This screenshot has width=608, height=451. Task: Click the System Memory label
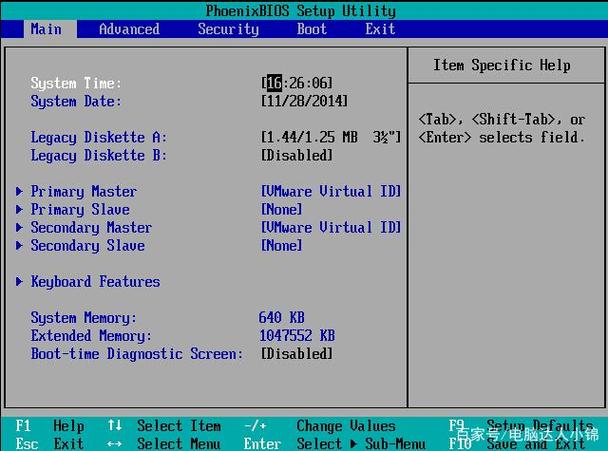(84, 318)
